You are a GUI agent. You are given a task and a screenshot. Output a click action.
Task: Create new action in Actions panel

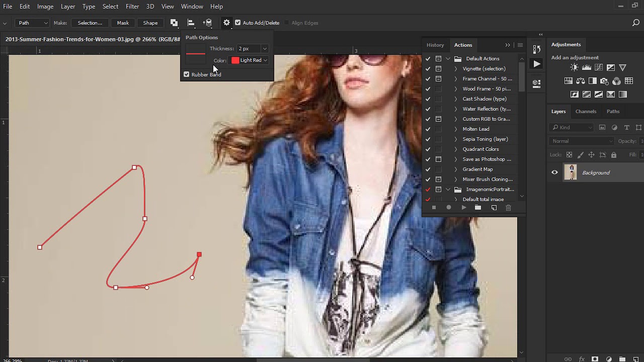point(494,208)
